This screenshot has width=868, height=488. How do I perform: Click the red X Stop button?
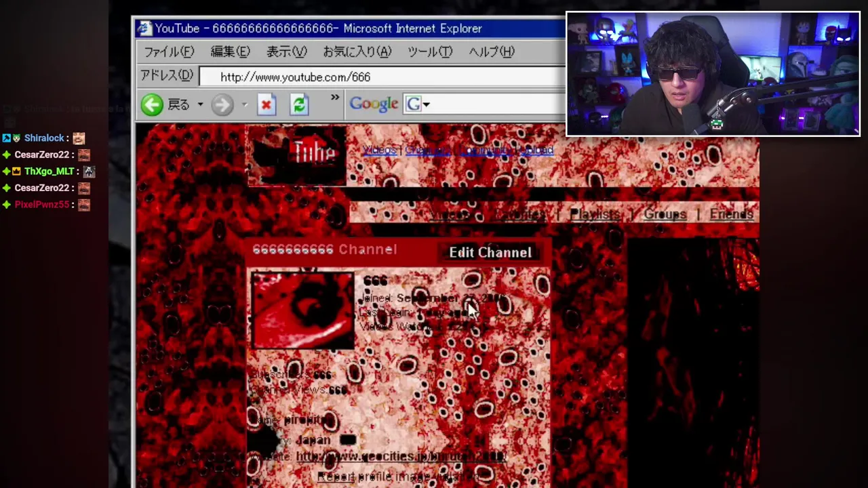(267, 104)
